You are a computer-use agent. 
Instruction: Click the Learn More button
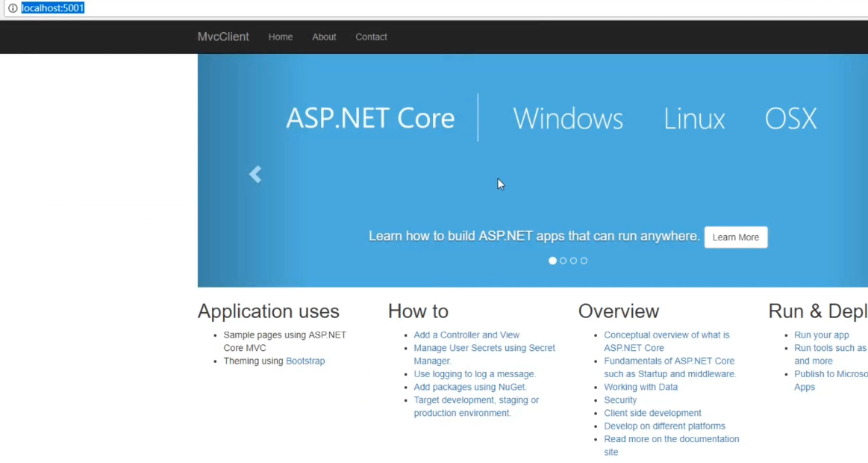click(736, 237)
